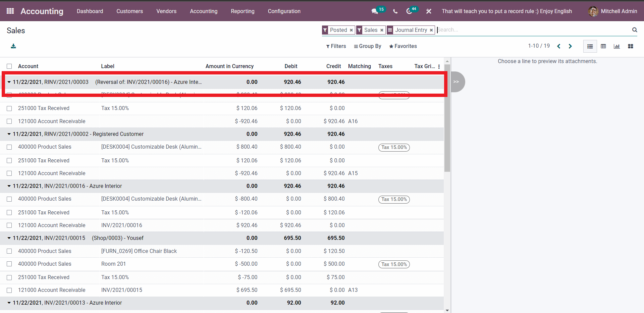Switch to list view
The image size is (644, 313).
click(x=590, y=46)
